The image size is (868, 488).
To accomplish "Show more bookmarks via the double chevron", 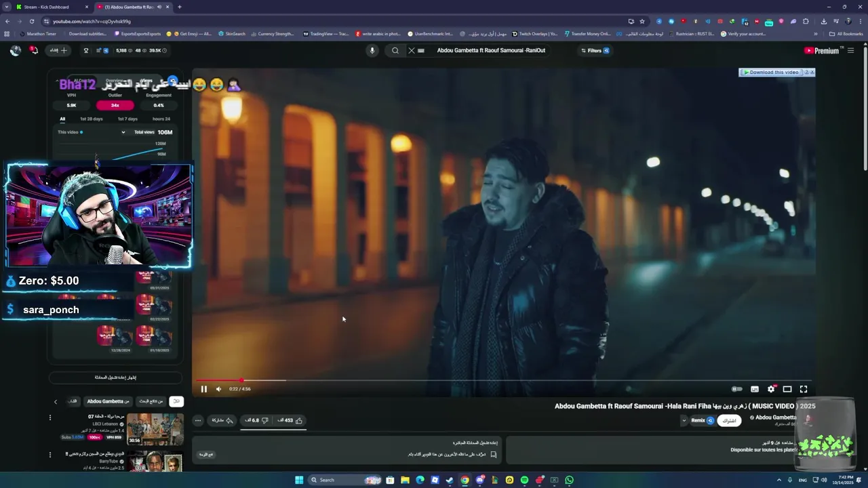I will click(x=815, y=34).
